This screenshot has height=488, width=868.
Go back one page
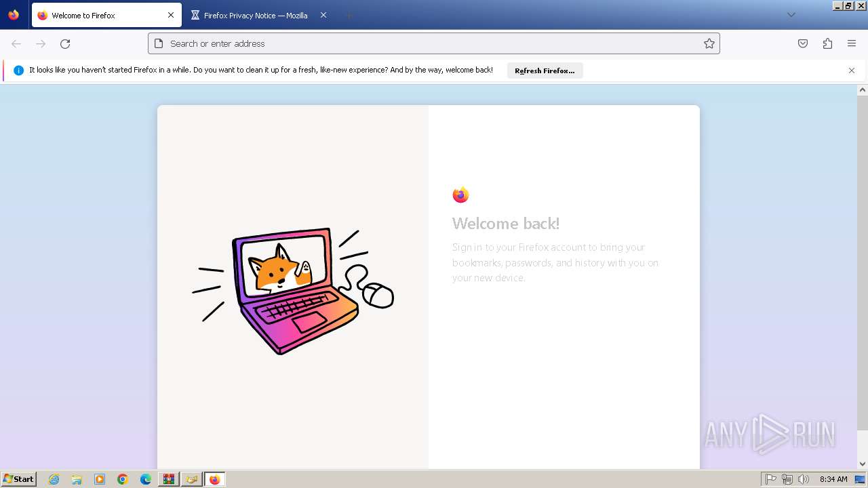[x=16, y=43]
